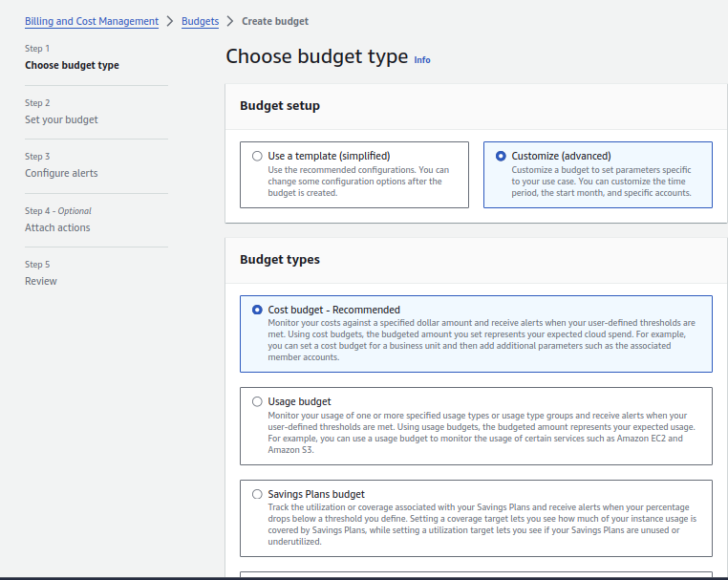The height and width of the screenshot is (580, 728).
Task: Click the Budget types section heading
Action: [x=280, y=259]
